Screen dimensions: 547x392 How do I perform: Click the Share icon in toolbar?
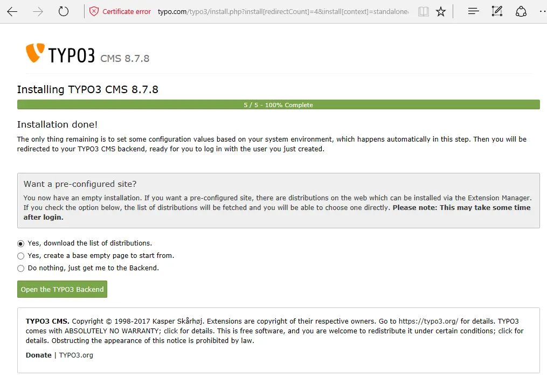[x=521, y=11]
